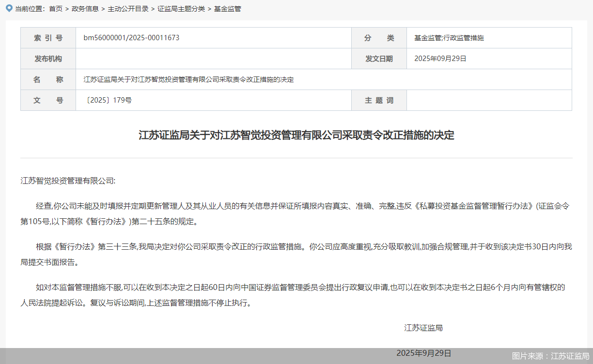Select the 名称 header cell
593x364 pixels.
47,79
